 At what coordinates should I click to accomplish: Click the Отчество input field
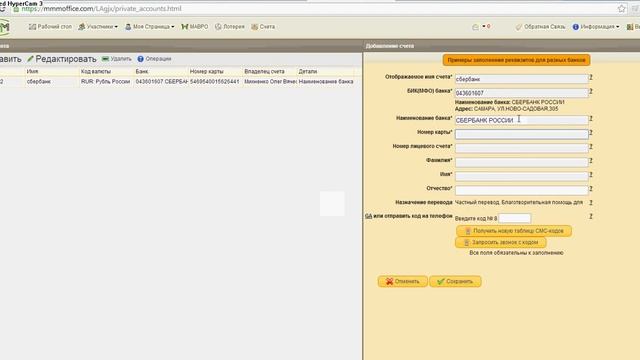521,190
